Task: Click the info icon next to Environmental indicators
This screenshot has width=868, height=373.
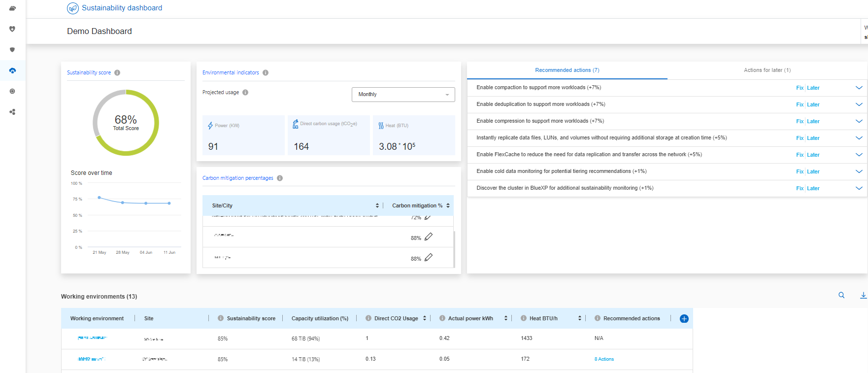Action: [x=266, y=73]
